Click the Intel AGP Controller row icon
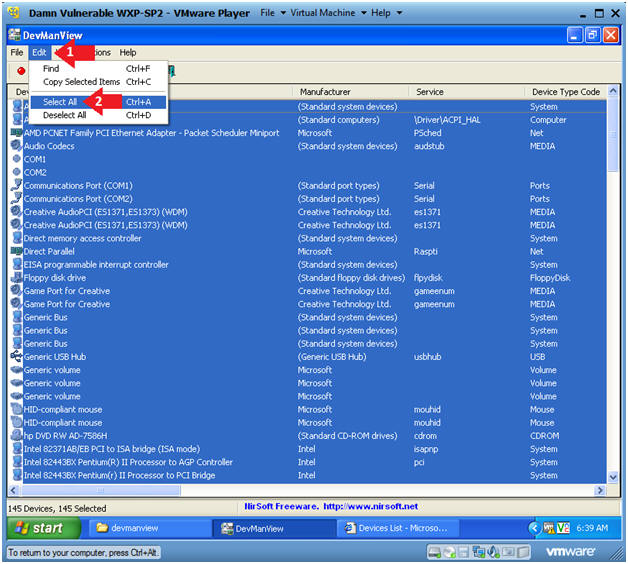Image resolution: width=628 pixels, height=564 pixels. click(x=17, y=461)
